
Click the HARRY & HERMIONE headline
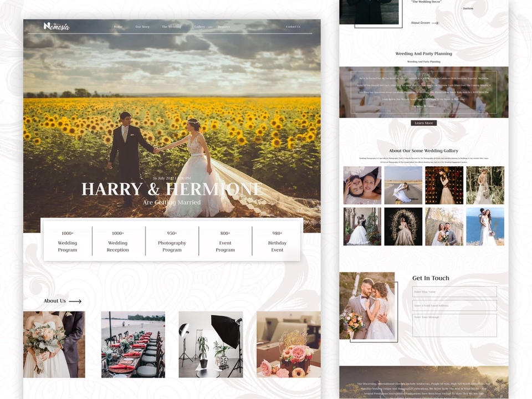(172, 189)
